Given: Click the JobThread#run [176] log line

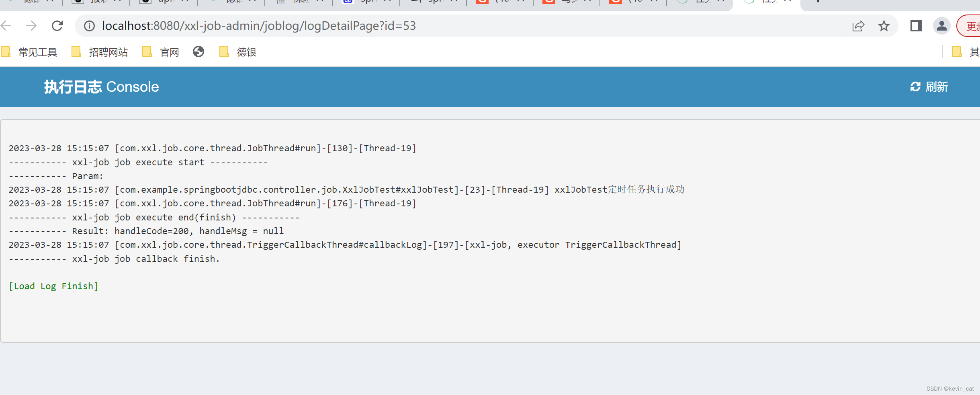Looking at the screenshot, I should click(x=213, y=204).
